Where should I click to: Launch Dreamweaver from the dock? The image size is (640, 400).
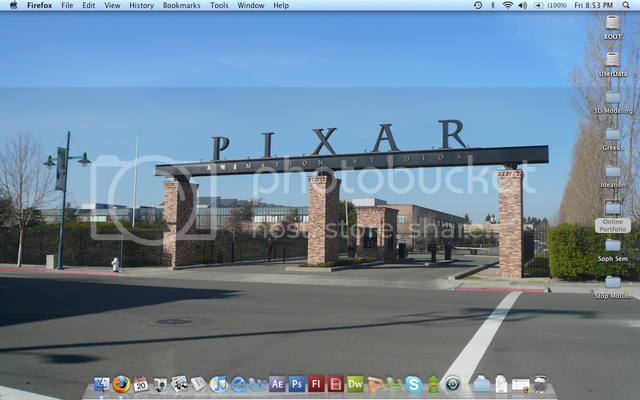(355, 384)
